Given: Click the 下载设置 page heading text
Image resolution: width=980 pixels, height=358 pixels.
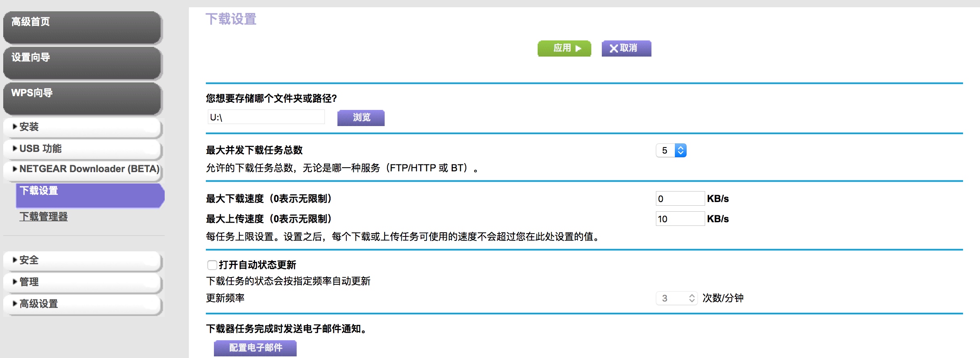Looking at the screenshot, I should (231, 19).
